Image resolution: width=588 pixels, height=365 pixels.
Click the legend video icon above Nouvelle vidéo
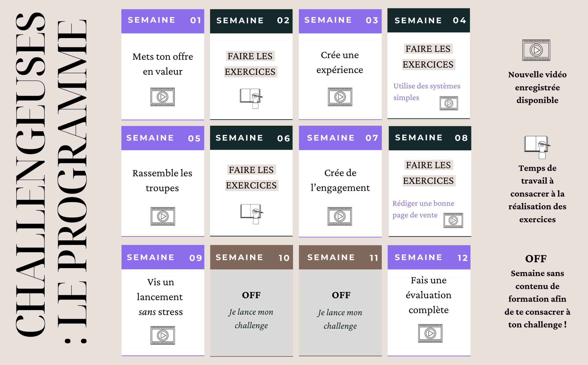[536, 50]
